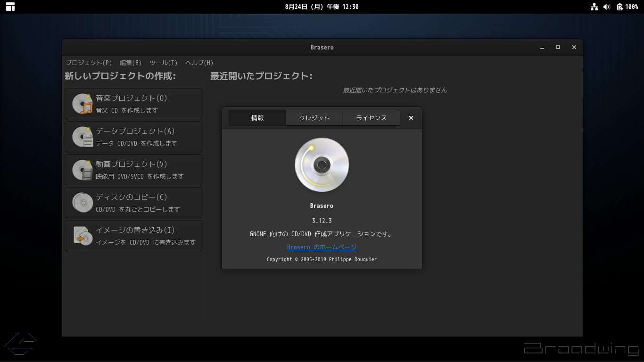
Task: Open the ツール(T) menu
Action: coord(164,63)
